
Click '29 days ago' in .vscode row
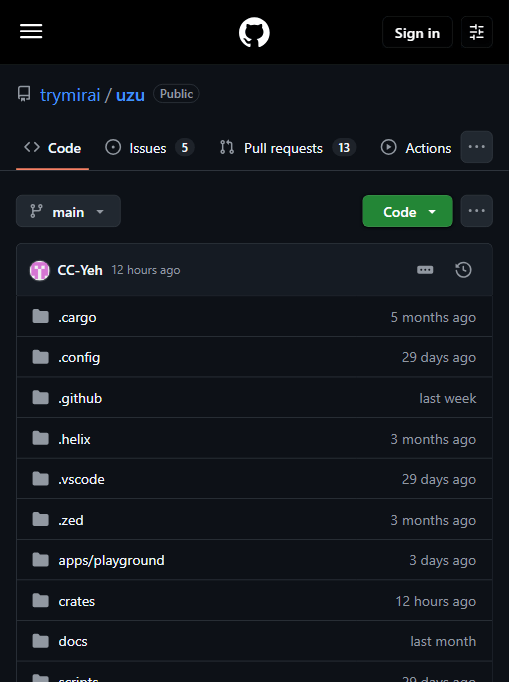[439, 479]
